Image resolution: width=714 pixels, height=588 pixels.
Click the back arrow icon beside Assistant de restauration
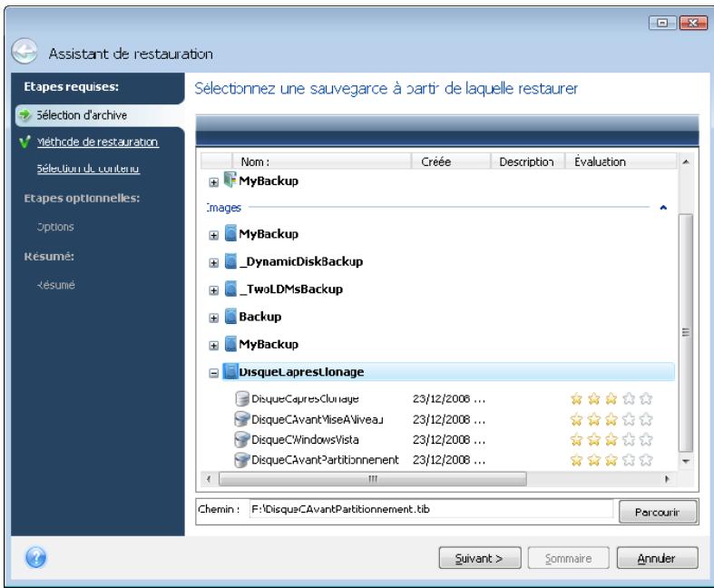24,51
